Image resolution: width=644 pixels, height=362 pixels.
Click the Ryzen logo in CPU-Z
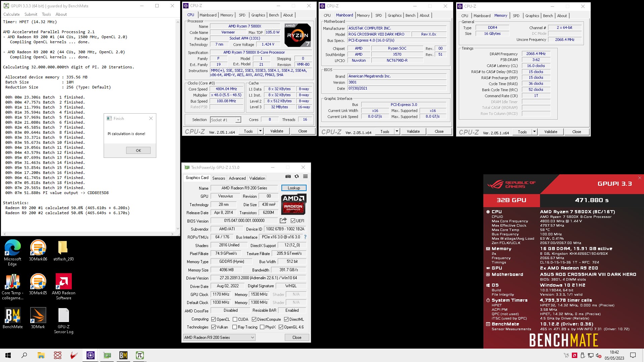coord(298,35)
